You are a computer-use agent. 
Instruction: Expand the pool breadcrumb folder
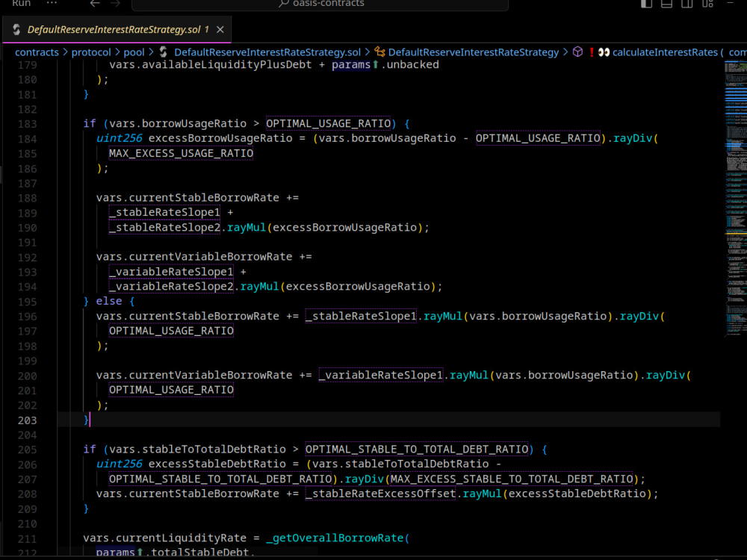[x=134, y=52]
